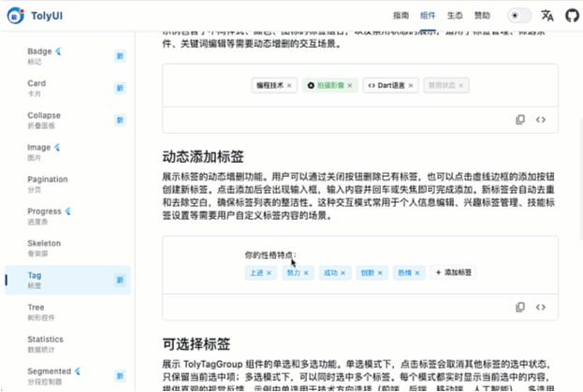
Task: Click the 可选择标签 section heading
Action: tap(197, 344)
